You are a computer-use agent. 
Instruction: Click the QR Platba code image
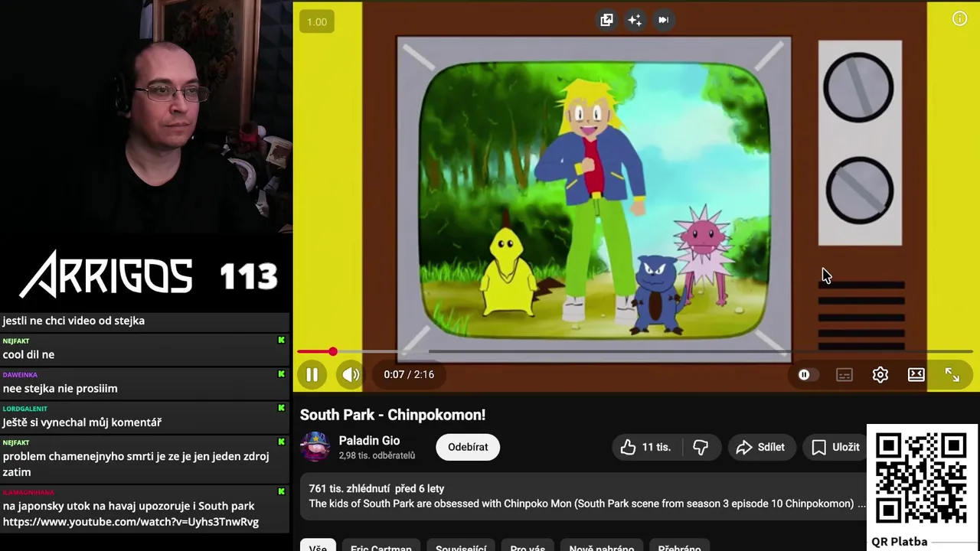921,479
